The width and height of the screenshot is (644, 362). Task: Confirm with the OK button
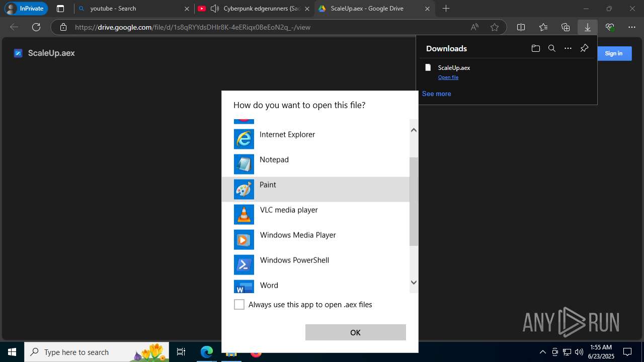(355, 332)
